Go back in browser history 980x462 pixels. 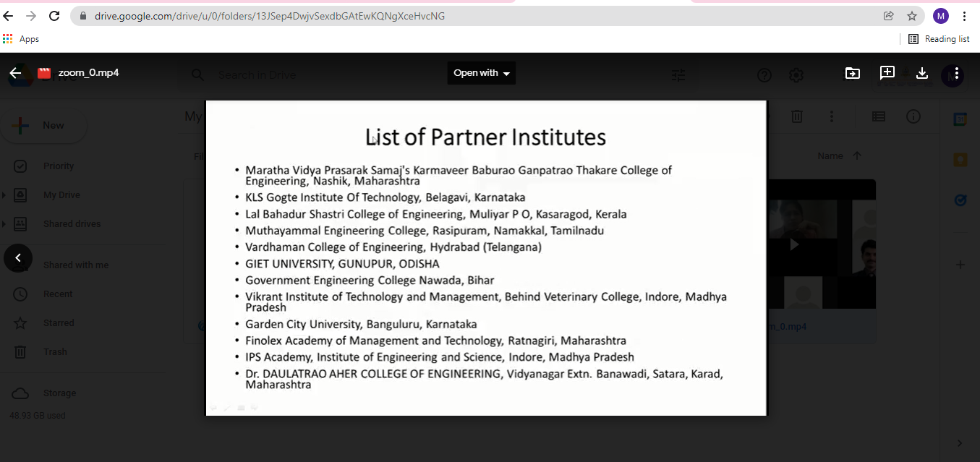pos(9,16)
